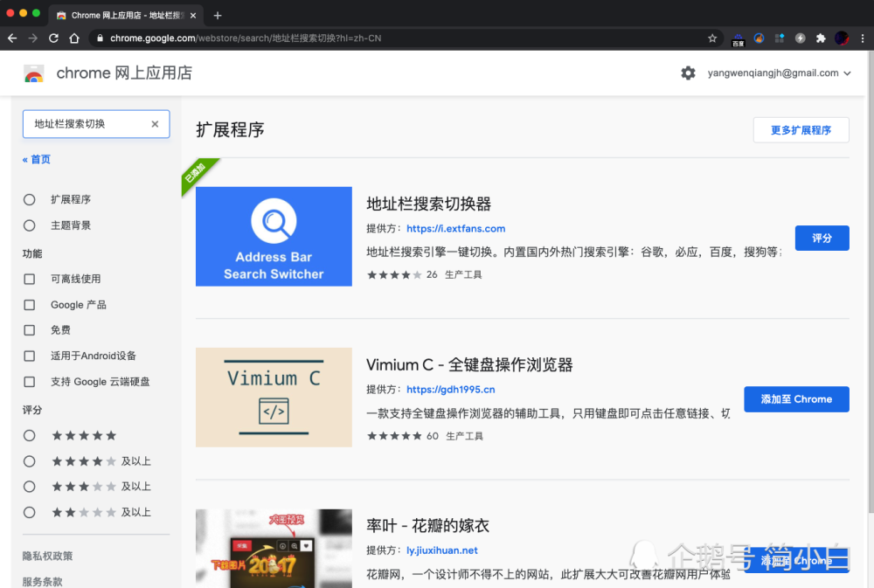This screenshot has height=588, width=874.
Task: Click the browser forward arrow
Action: pyautogui.click(x=33, y=38)
